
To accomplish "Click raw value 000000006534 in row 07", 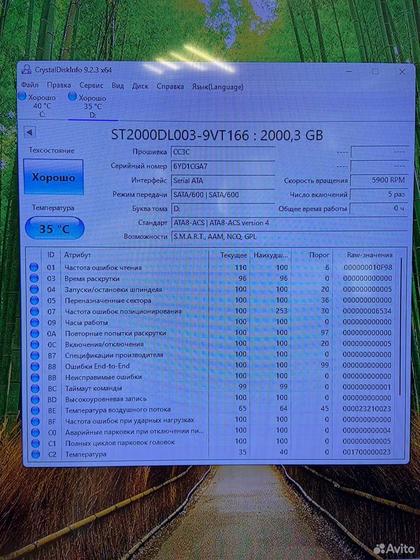I will pyautogui.click(x=367, y=311).
